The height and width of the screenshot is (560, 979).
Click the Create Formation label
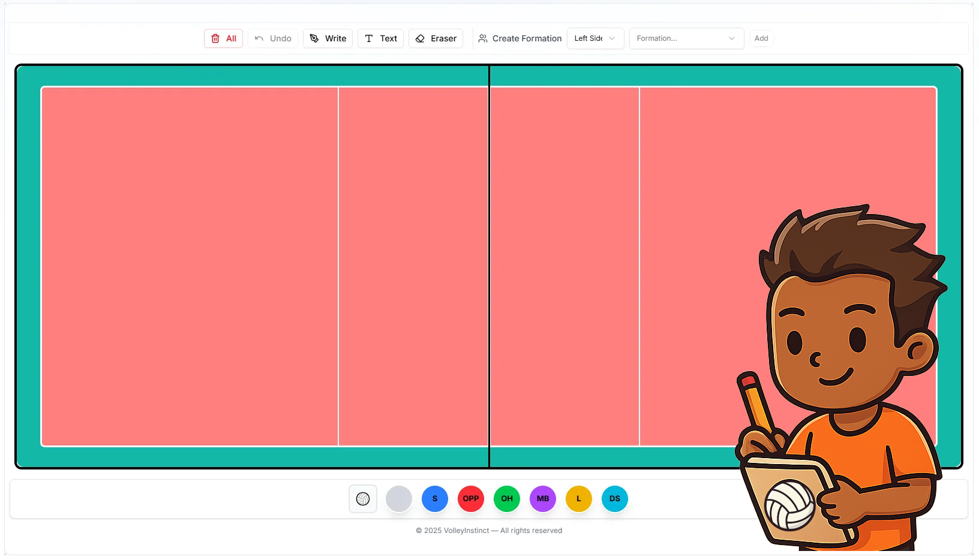pyautogui.click(x=520, y=38)
